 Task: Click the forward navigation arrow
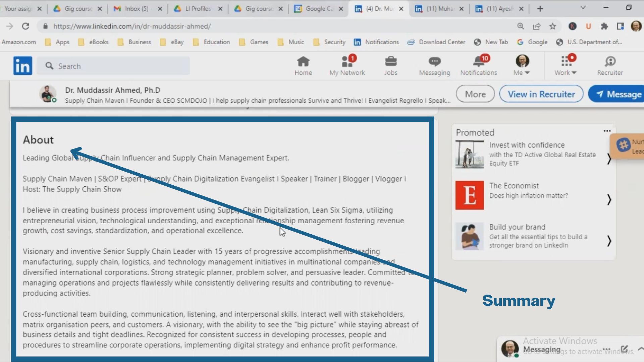[x=9, y=26]
